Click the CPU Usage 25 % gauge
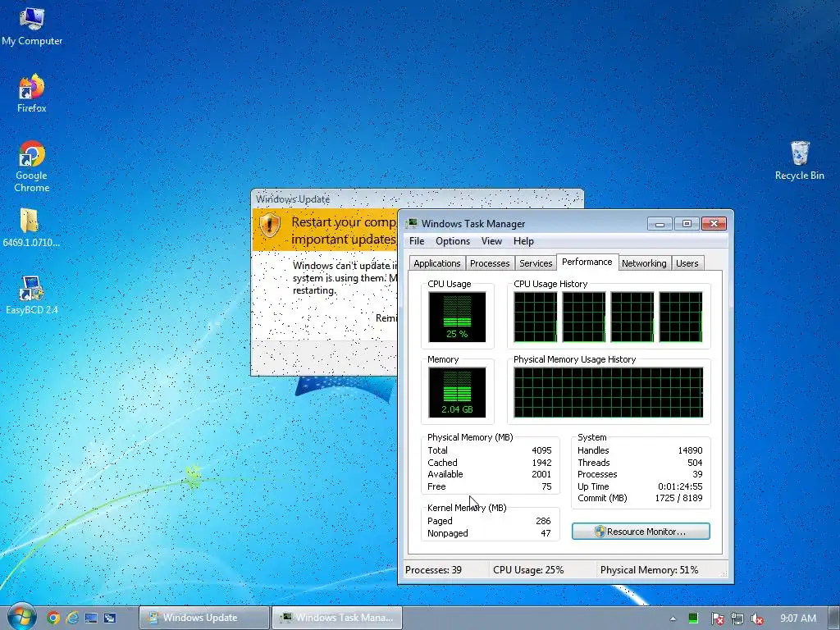 pyautogui.click(x=457, y=317)
